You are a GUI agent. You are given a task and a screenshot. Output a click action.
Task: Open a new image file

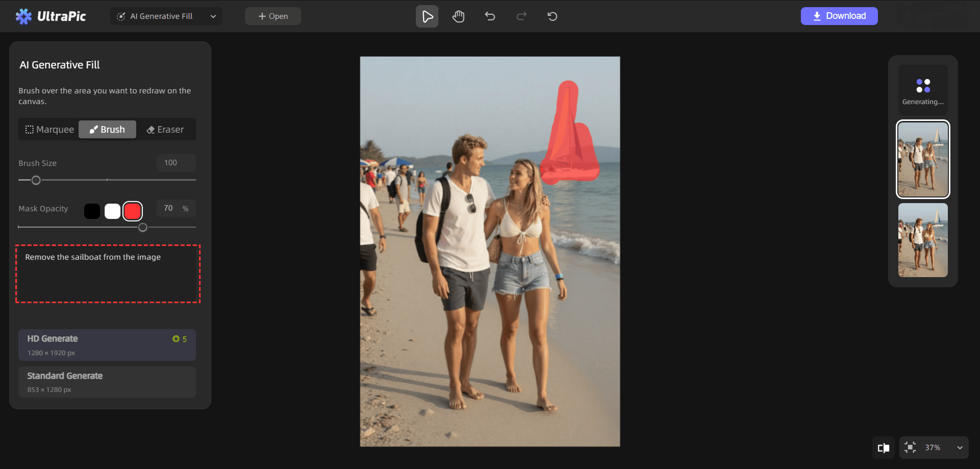pyautogui.click(x=273, y=16)
